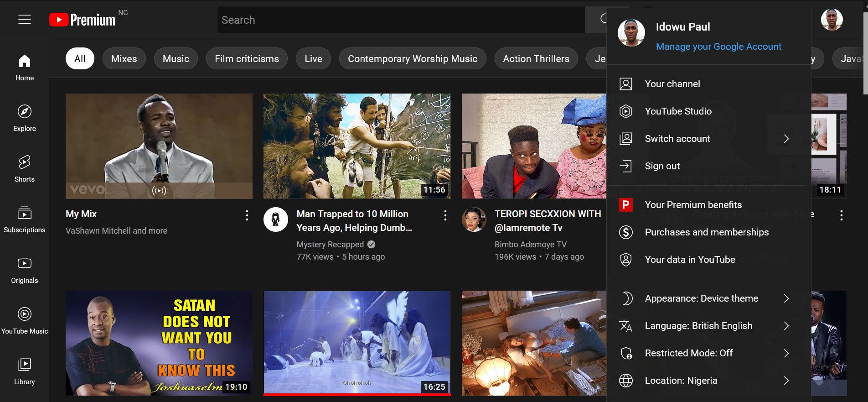Play the 11:56 Man Trapped thumbnail
This screenshot has height=402, width=868.
[x=357, y=146]
